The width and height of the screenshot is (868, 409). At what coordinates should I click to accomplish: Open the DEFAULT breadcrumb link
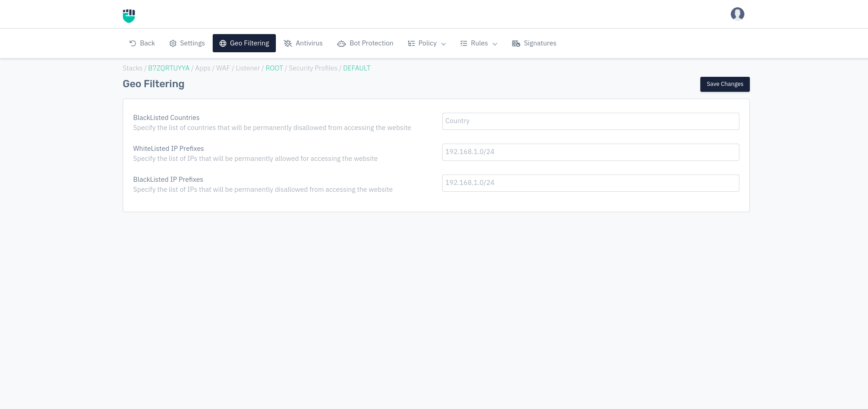(x=357, y=68)
